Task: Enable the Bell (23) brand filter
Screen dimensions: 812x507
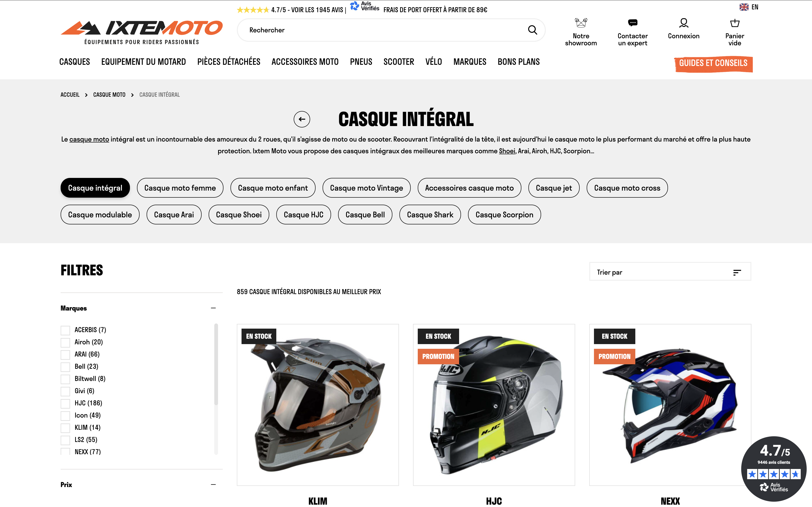Action: click(x=65, y=367)
